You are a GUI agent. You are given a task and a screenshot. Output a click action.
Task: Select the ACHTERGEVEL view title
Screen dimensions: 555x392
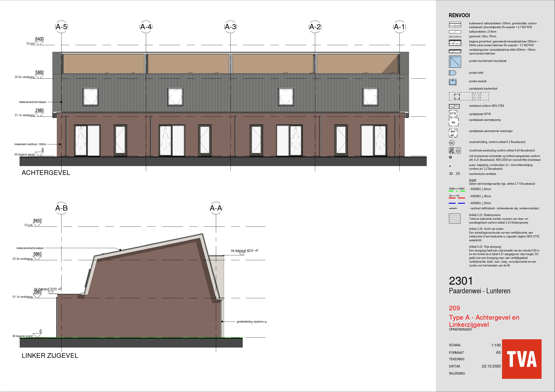46,173
